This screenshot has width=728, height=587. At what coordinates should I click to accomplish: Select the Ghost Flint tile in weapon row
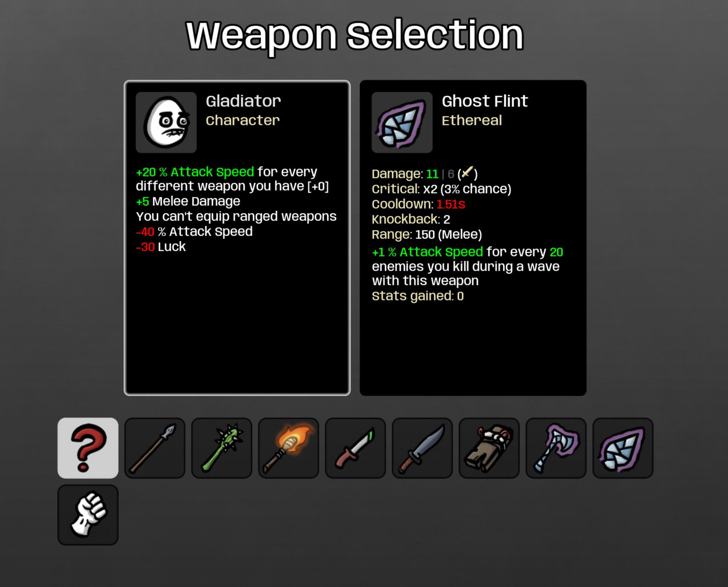[x=623, y=448]
